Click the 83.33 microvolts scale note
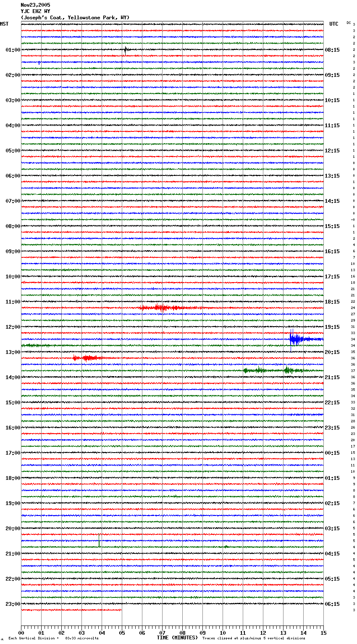Viewport: 357px width, 644px height. pyautogui.click(x=82, y=638)
